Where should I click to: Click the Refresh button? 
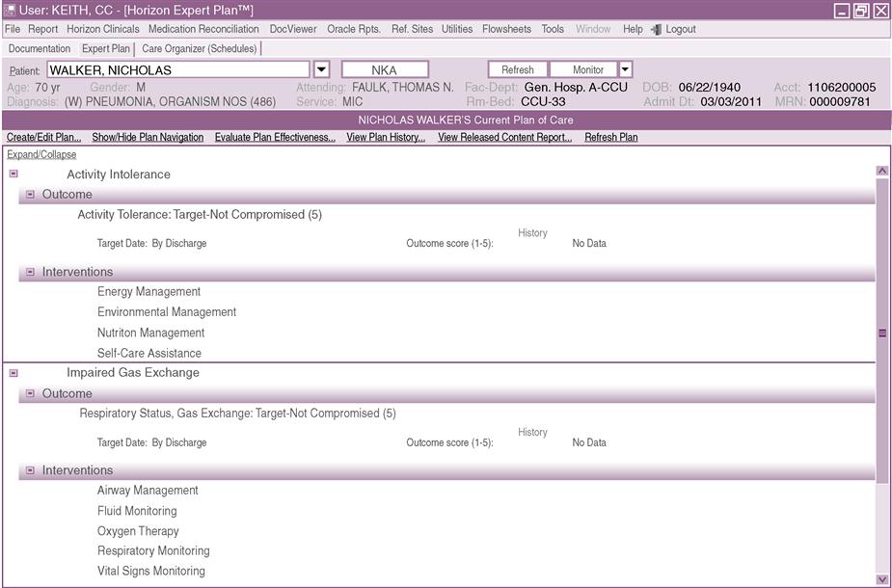[518, 69]
